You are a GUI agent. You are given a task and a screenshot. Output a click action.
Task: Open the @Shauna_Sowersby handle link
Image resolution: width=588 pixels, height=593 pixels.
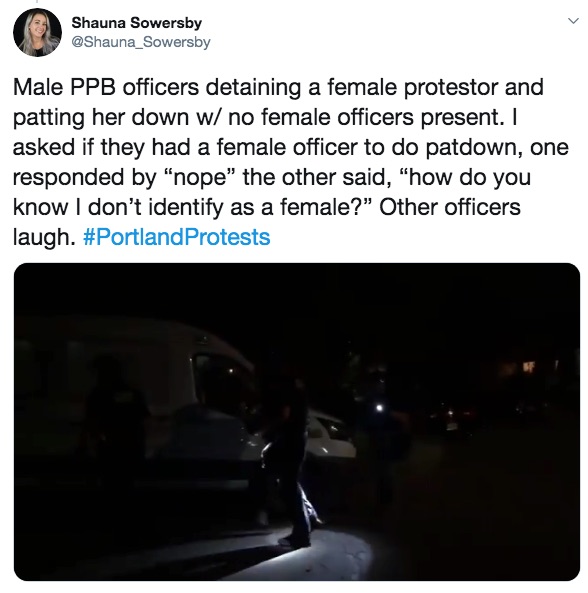pos(141,42)
